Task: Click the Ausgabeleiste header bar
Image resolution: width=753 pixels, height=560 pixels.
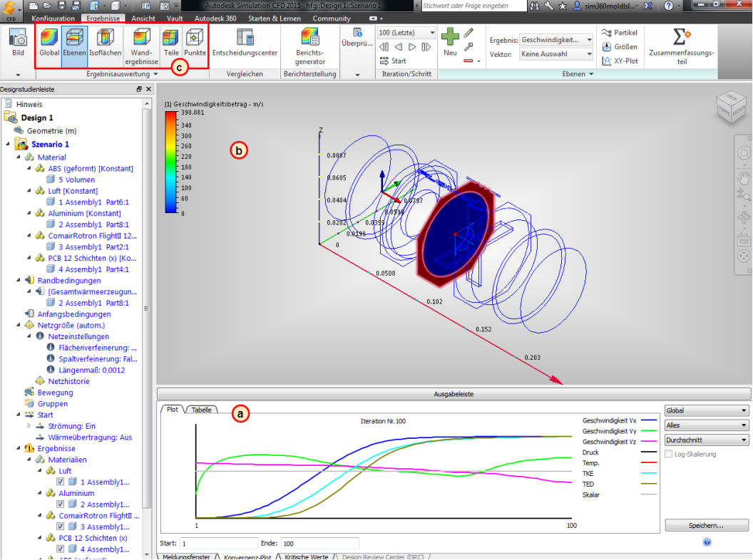Action: pyautogui.click(x=454, y=394)
